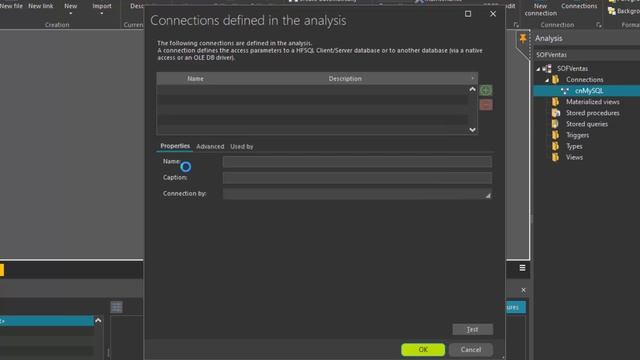Click the Caption input field
Image resolution: width=640 pixels, height=360 pixels.
(x=357, y=178)
